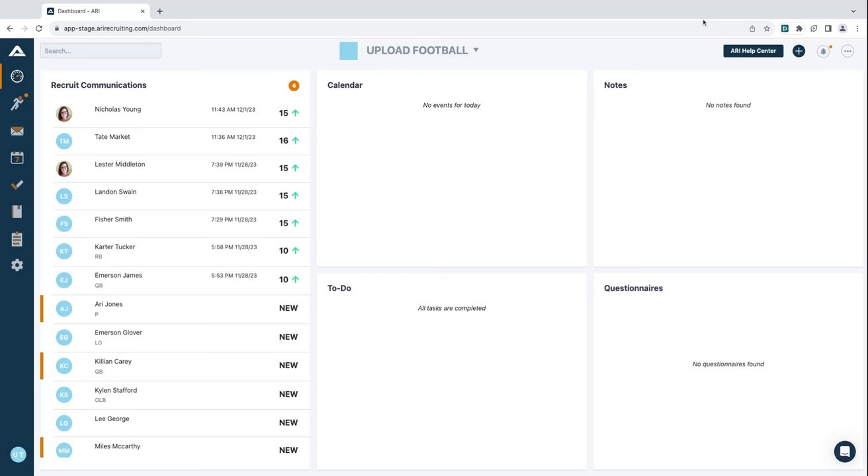Click into the Search field
Viewport: 868px width, 476px height.
click(101, 51)
